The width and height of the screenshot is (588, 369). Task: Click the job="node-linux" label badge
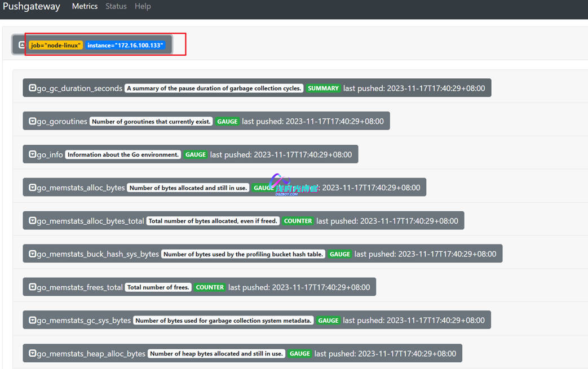[56, 45]
